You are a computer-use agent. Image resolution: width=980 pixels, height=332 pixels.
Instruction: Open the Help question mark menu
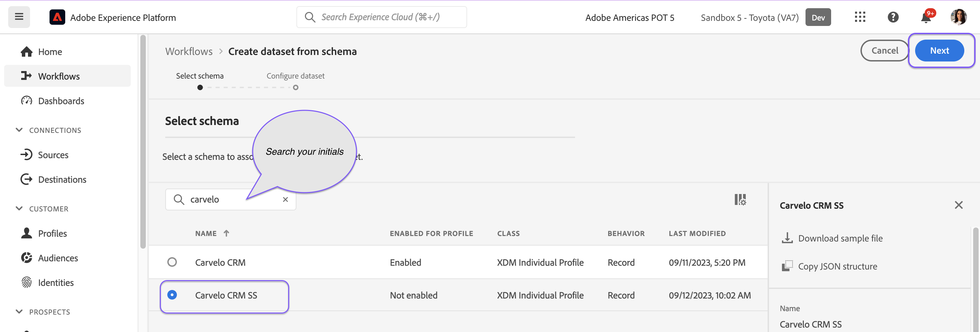893,17
